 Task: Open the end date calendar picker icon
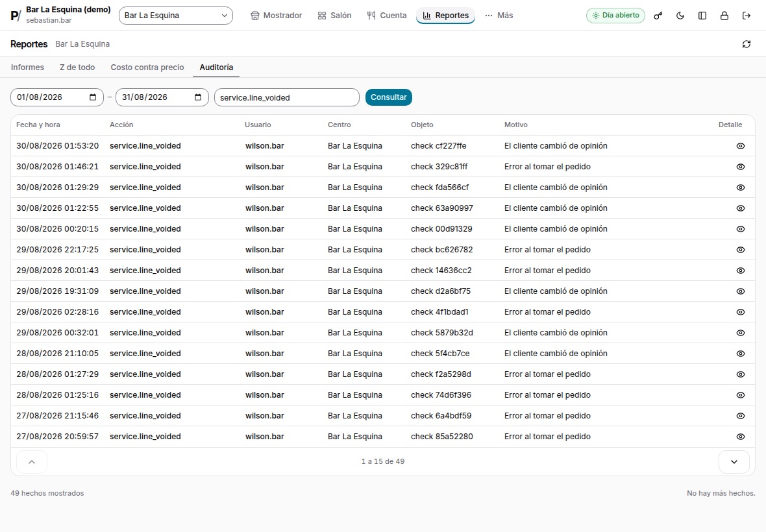point(198,97)
